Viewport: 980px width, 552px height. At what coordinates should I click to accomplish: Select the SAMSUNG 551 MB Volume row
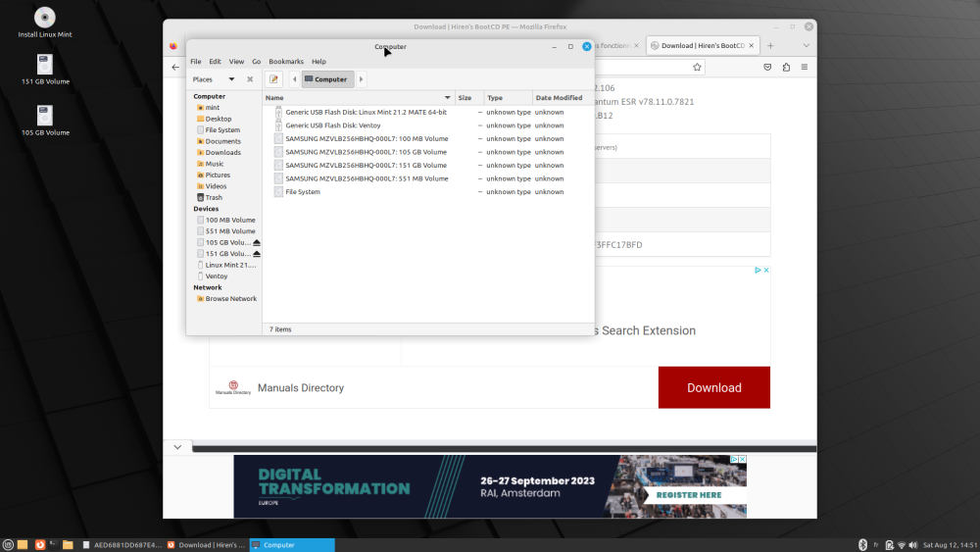[x=428, y=178]
